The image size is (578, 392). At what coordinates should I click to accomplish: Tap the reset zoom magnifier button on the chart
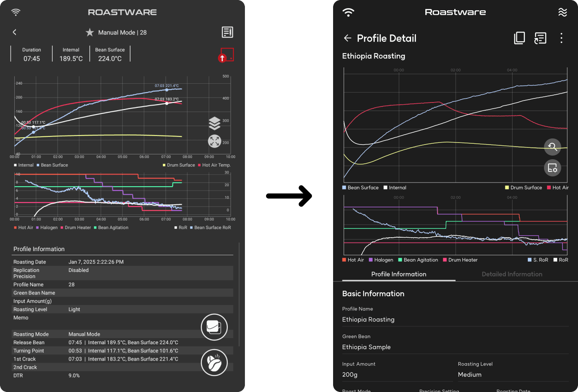click(553, 147)
